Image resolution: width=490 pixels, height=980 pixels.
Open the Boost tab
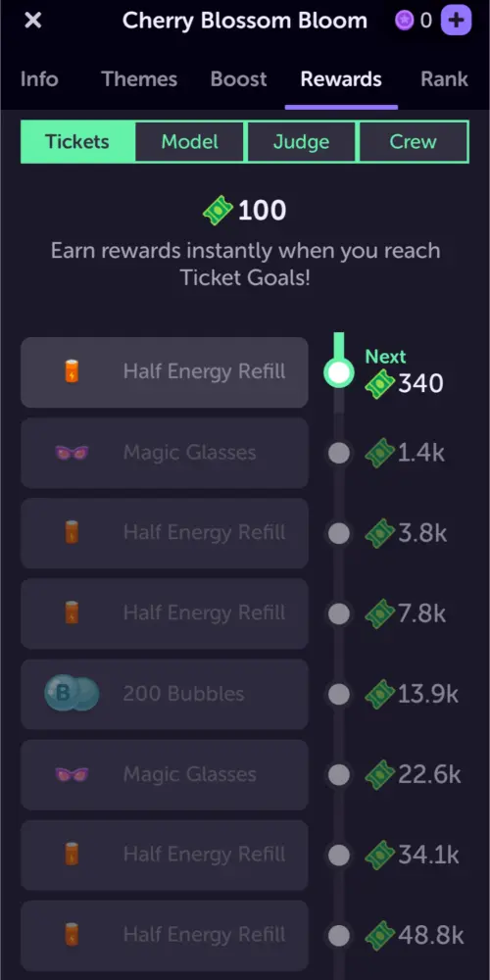tap(239, 79)
